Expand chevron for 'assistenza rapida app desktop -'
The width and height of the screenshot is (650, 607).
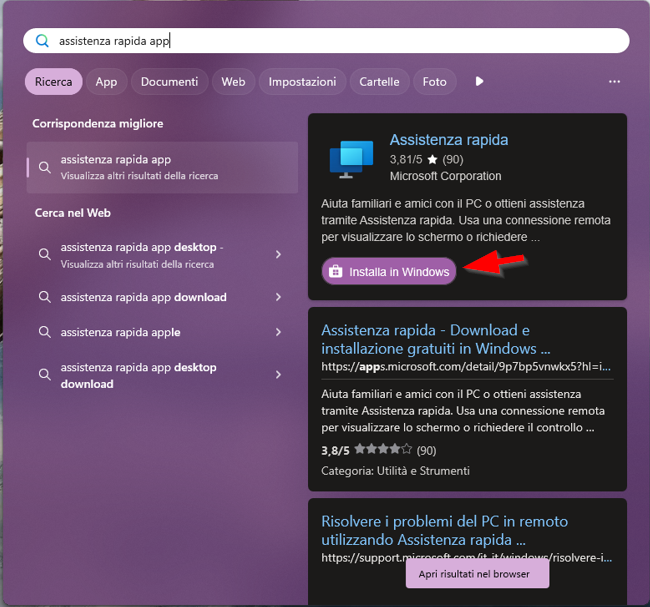279,255
